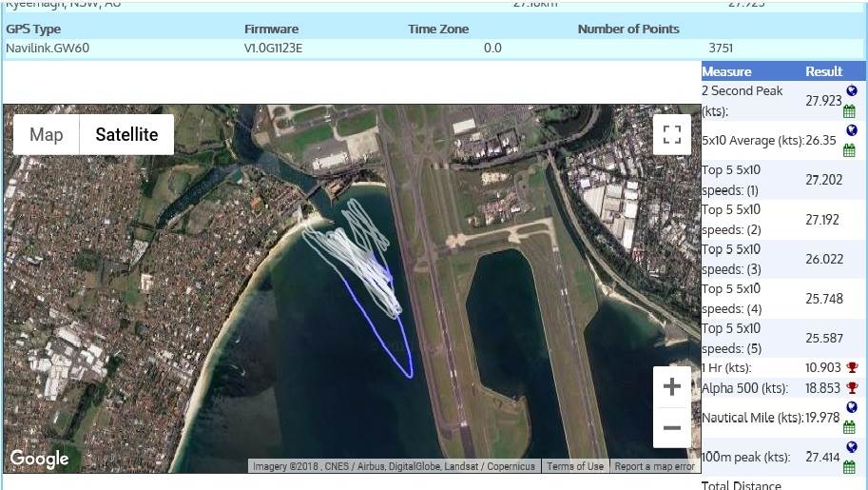Viewport: 868px width, 490px height.
Task: Open the map Terms of Use link
Action: coord(574,466)
